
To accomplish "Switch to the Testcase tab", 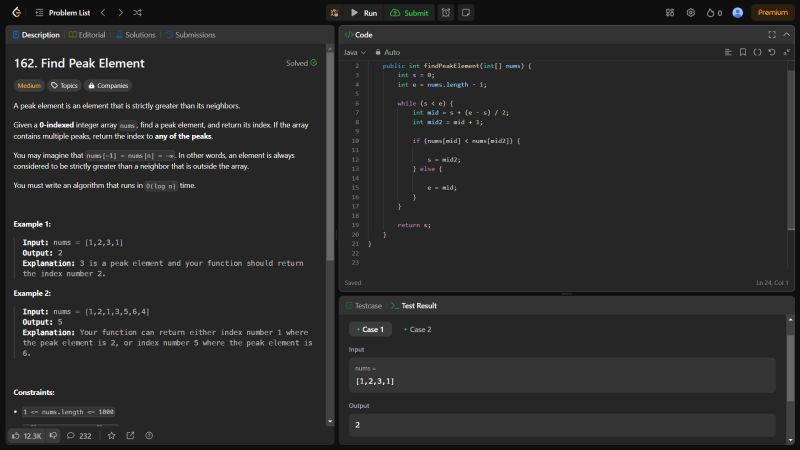I will [x=364, y=306].
